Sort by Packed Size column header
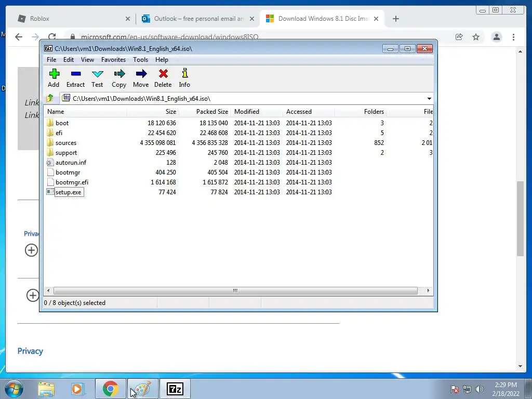 click(205, 112)
